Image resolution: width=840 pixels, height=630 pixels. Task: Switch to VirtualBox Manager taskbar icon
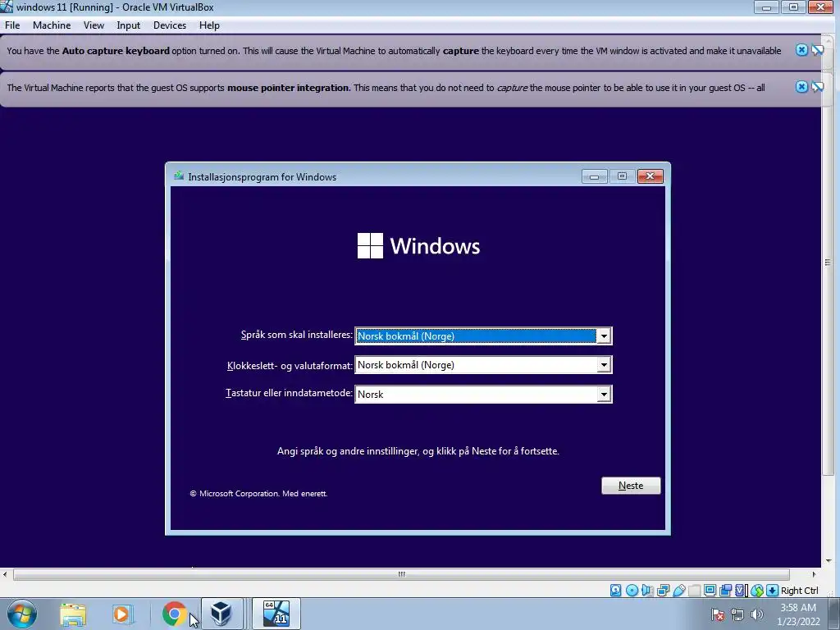click(x=221, y=614)
